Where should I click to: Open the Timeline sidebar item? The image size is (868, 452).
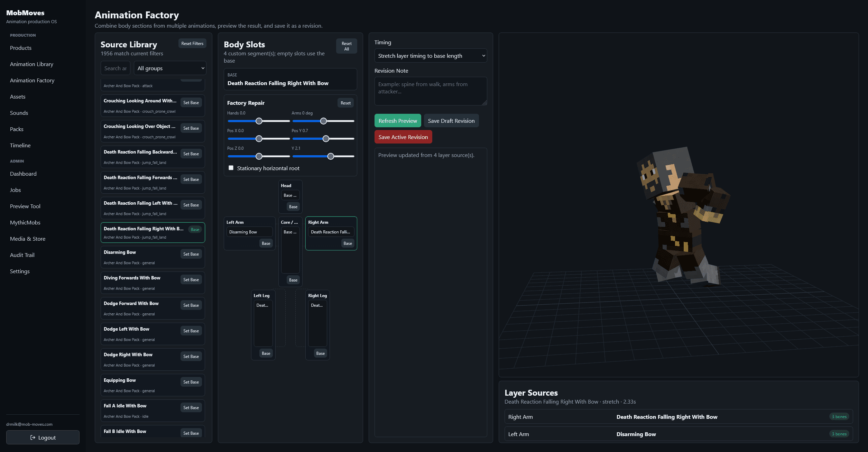20,145
